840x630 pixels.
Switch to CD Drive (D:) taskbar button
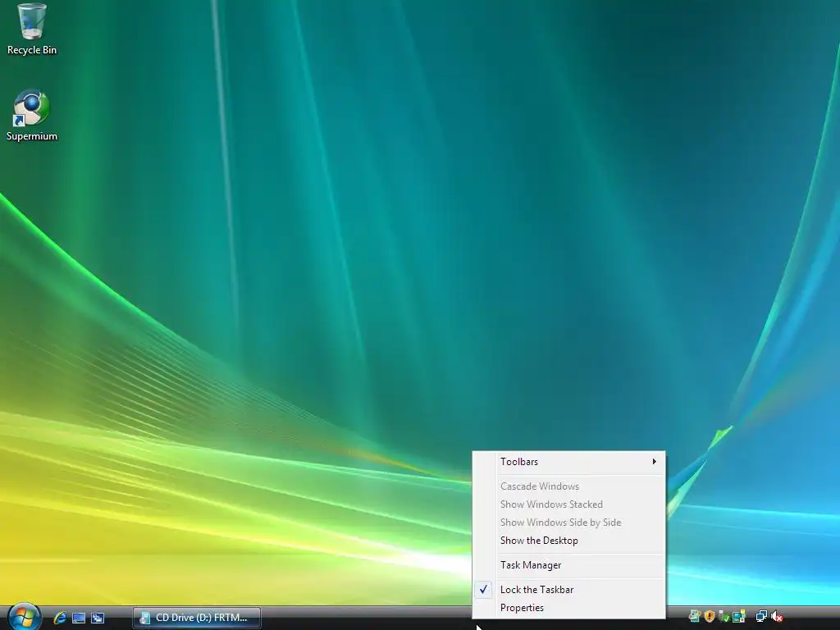click(x=197, y=618)
